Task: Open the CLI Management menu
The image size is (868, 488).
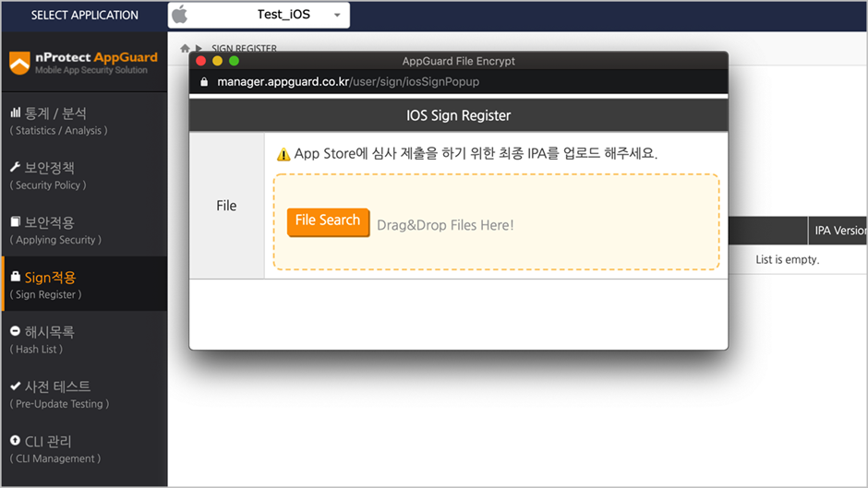Action: point(84,448)
